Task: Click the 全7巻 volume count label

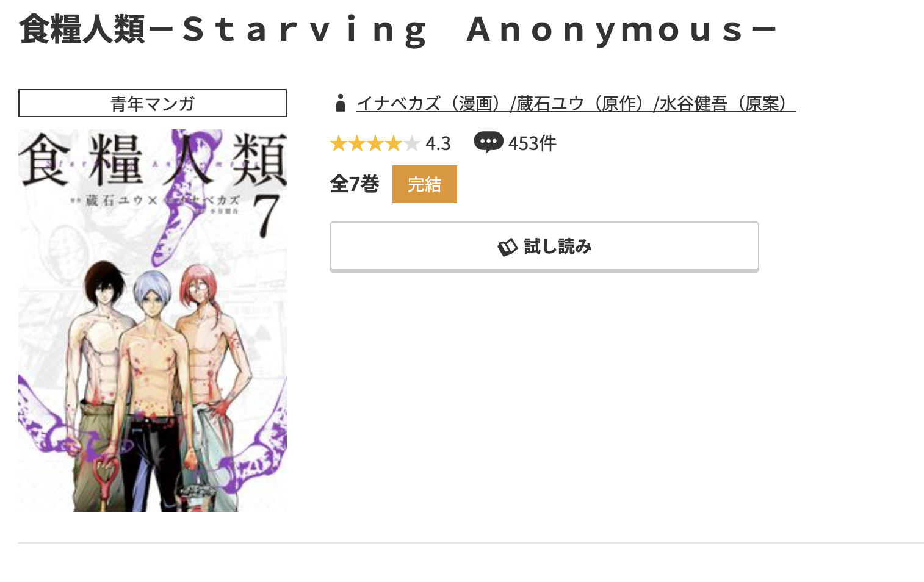Action: click(355, 184)
